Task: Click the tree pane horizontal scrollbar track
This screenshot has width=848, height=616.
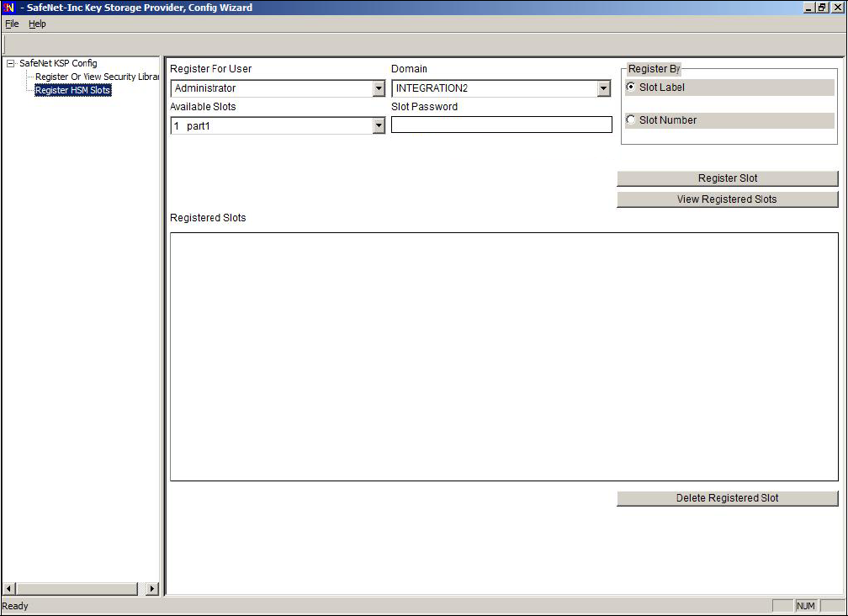Action: point(76,589)
